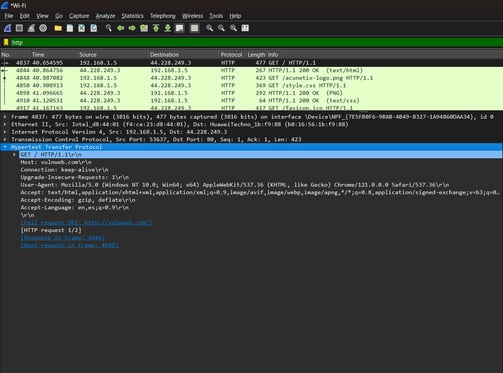The width and height of the screenshot is (503, 373).
Task: Jump to the last packet
Action: pos(168,28)
